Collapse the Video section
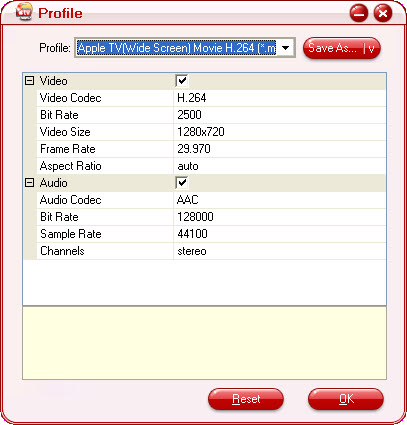The width and height of the screenshot is (407, 425). [30, 81]
